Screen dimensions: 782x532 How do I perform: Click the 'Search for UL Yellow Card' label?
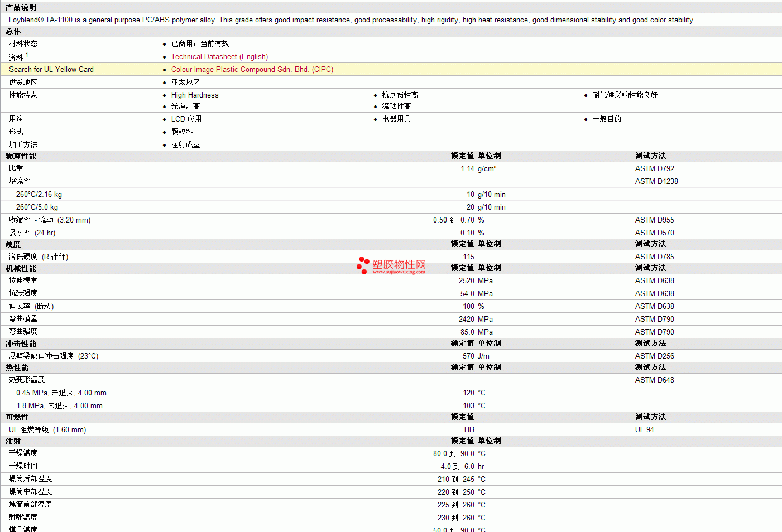(x=51, y=70)
